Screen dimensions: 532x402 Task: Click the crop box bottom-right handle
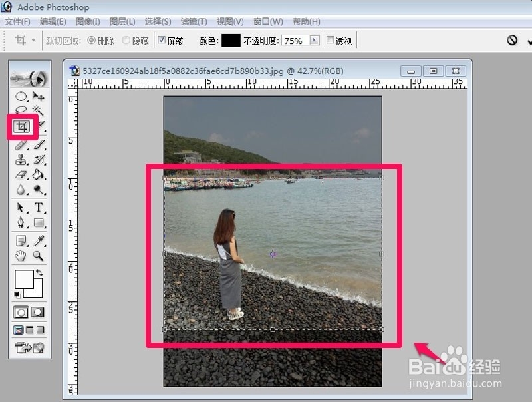tap(382, 329)
